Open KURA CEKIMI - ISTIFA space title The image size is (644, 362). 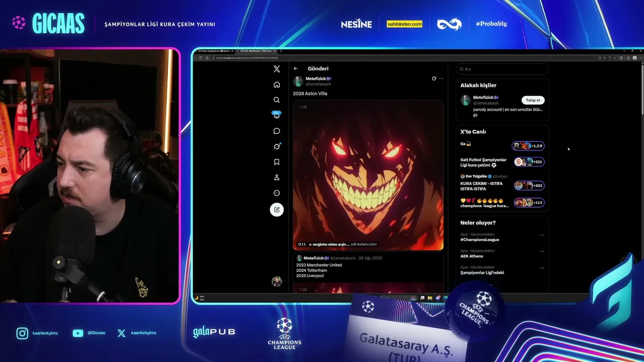pyautogui.click(x=481, y=186)
